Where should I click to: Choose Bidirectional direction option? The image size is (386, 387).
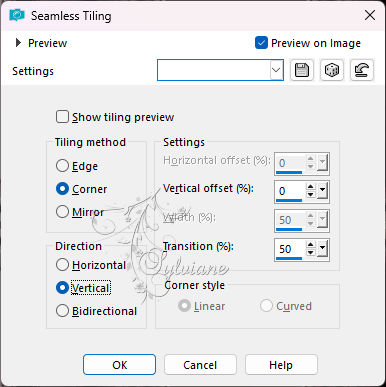click(x=62, y=311)
